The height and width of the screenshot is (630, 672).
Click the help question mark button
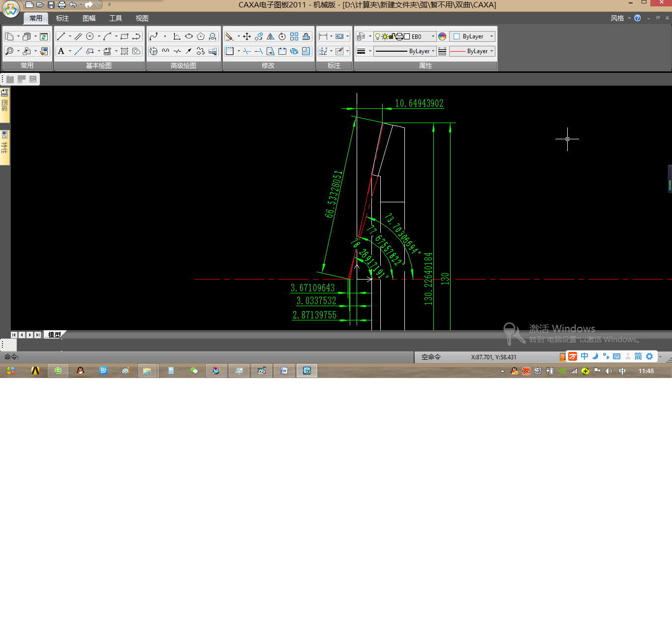point(638,18)
